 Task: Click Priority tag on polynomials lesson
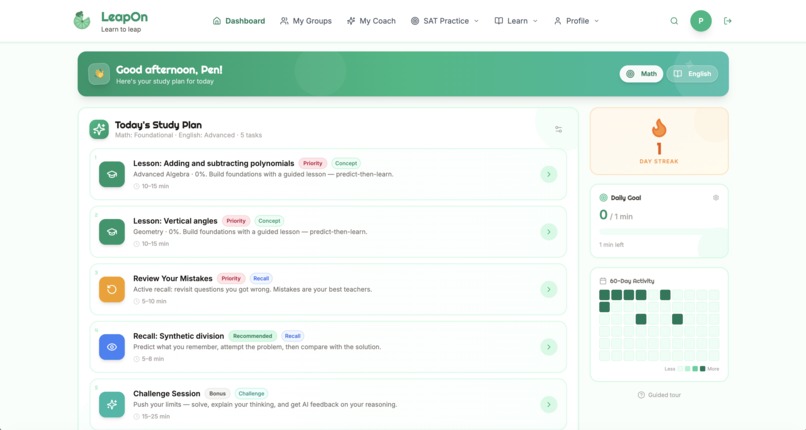tap(313, 163)
